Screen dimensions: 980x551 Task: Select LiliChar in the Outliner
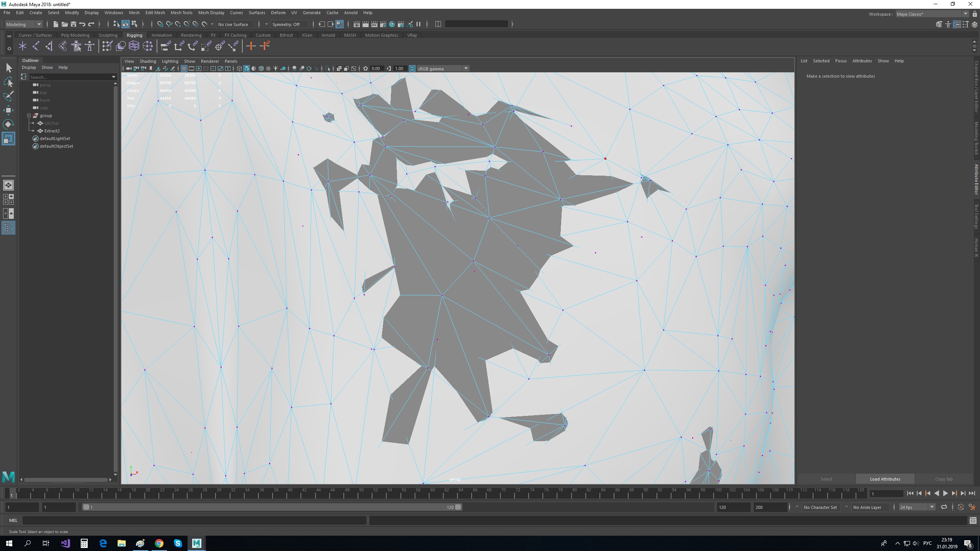pyautogui.click(x=51, y=123)
